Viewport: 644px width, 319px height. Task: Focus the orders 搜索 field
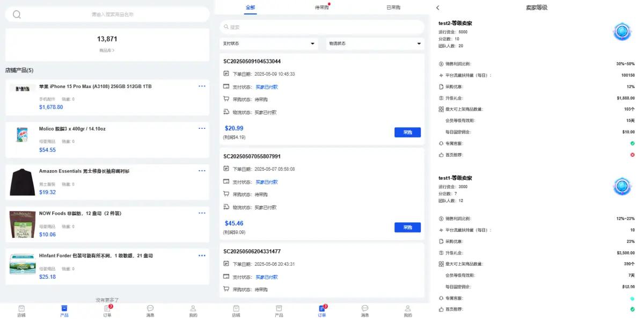(x=322, y=27)
